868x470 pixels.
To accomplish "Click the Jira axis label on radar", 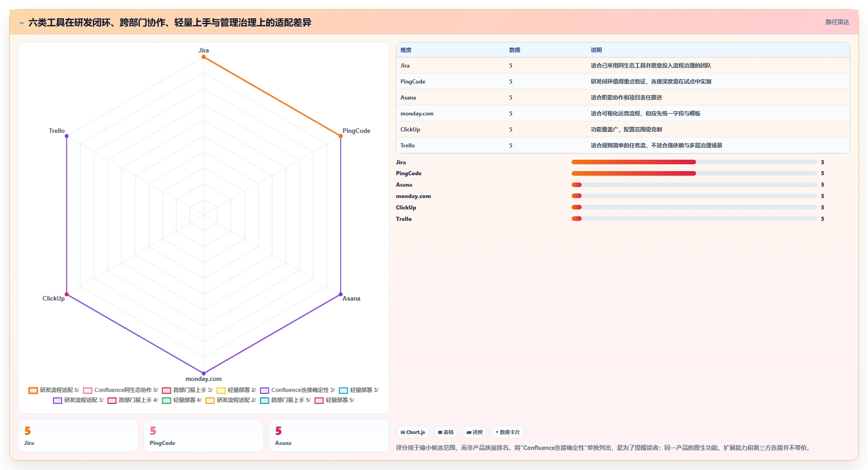I will [x=203, y=51].
